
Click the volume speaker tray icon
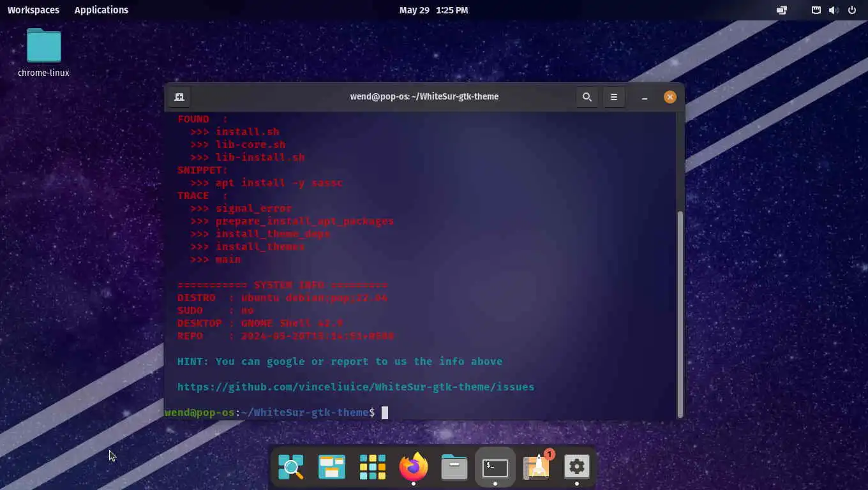pos(834,10)
